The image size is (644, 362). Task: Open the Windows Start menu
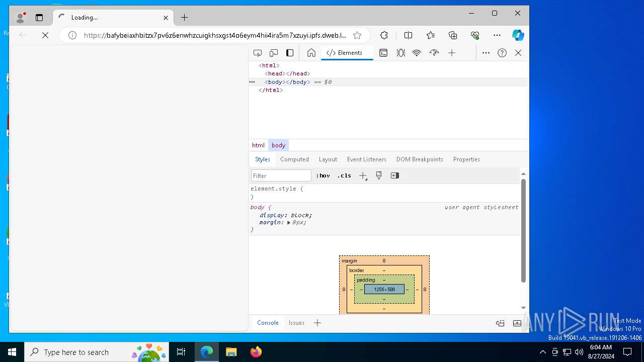(x=12, y=352)
